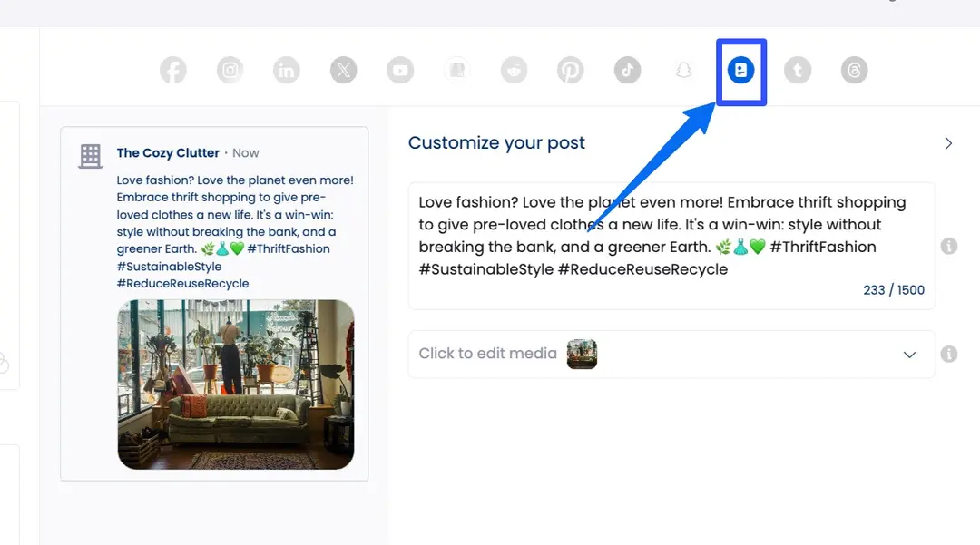Click the highlighted Google Business Profile icon

[x=740, y=70]
